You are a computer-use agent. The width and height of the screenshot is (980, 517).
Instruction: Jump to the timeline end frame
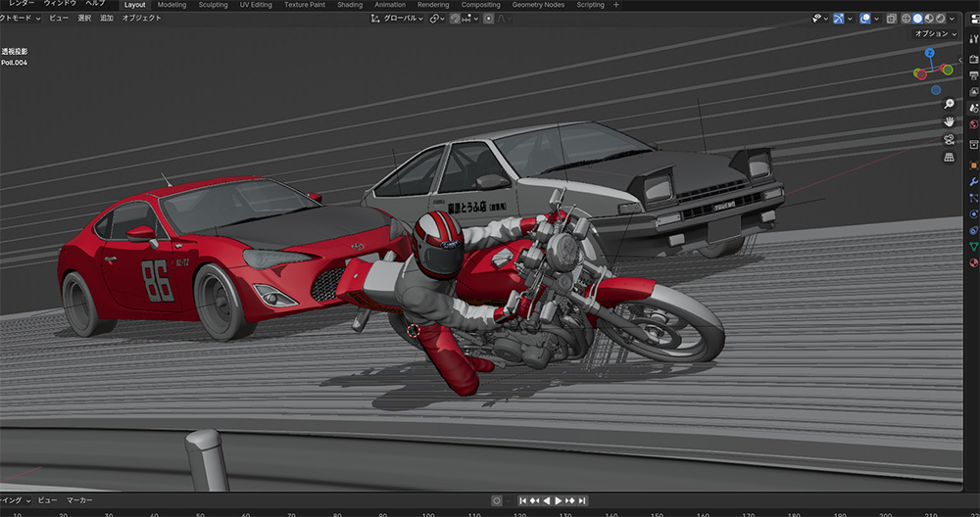click(582, 500)
